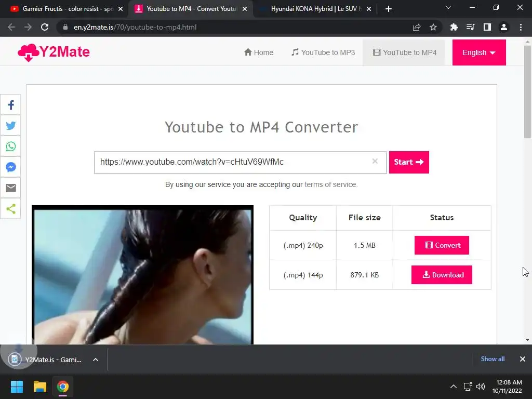Screen dimensions: 532x399
Task: Open volume control tray icon
Action: 481,387
